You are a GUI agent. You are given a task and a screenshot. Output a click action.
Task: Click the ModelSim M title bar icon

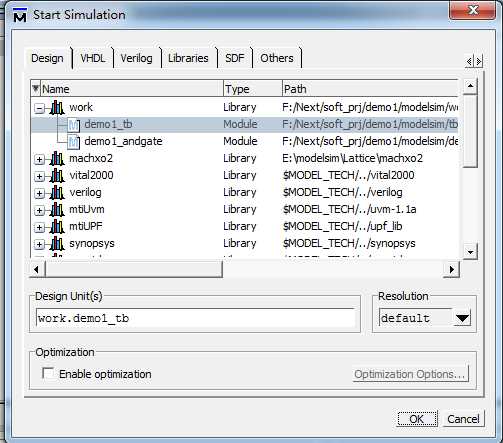click(x=20, y=15)
